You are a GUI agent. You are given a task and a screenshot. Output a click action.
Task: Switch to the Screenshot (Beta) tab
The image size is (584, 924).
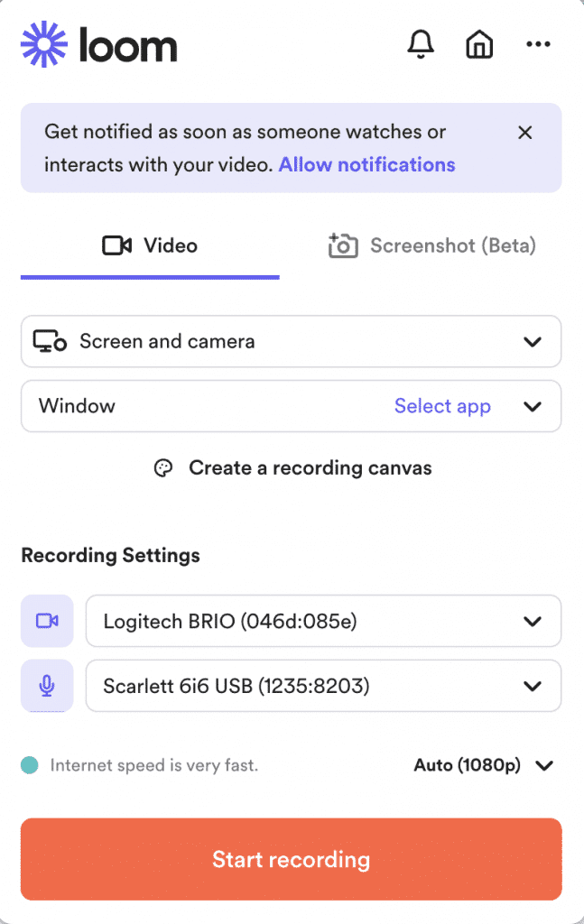[432, 245]
